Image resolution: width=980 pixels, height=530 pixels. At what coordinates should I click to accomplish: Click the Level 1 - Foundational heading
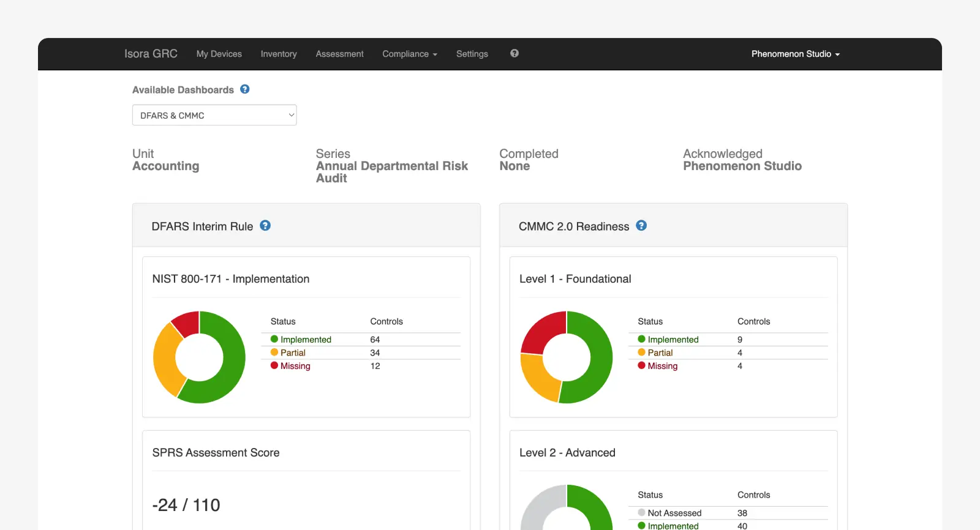click(x=575, y=279)
